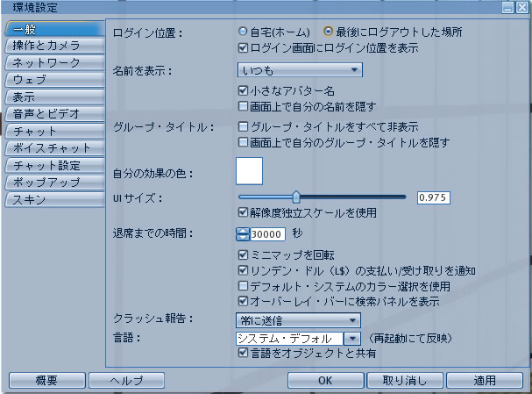Check 画面上で自分のグループ・タイトルを隠す box
The image size is (532, 394).
point(243,142)
